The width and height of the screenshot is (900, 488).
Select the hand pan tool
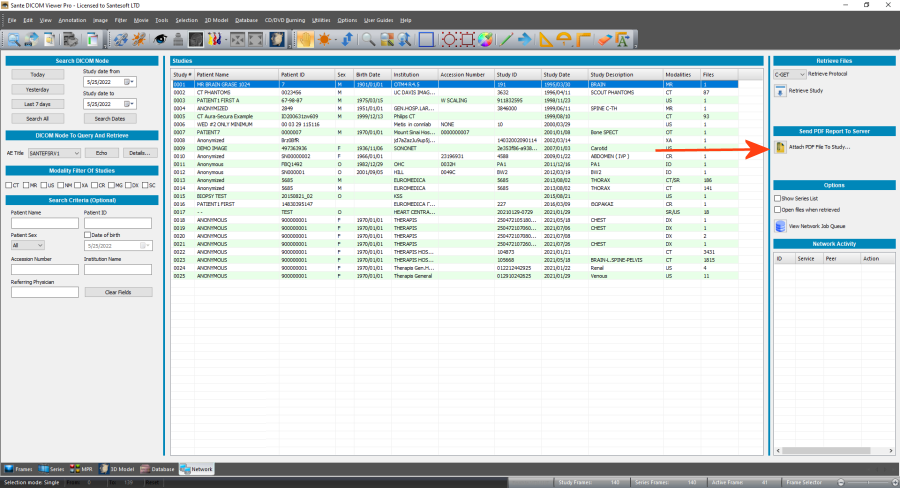tap(305, 40)
